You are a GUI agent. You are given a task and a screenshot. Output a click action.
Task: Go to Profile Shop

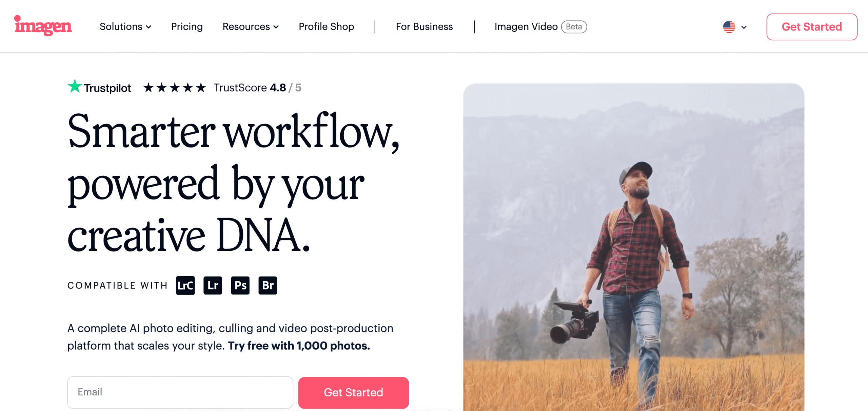(326, 27)
